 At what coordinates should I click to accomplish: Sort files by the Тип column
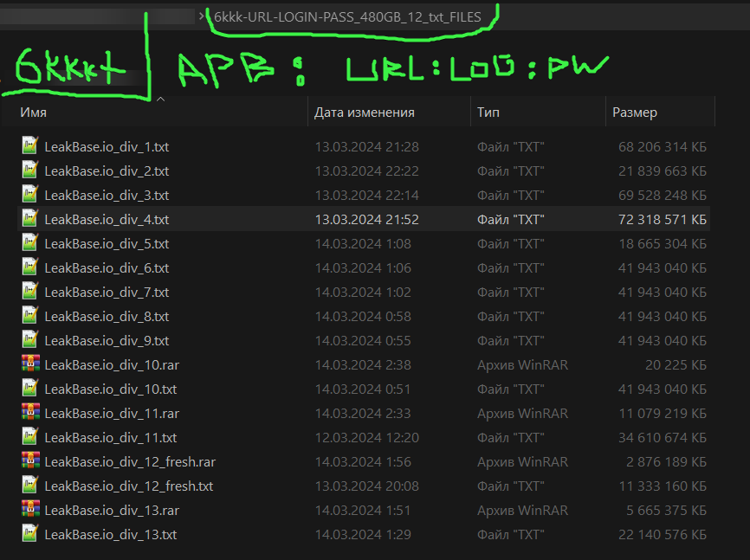tap(488, 113)
